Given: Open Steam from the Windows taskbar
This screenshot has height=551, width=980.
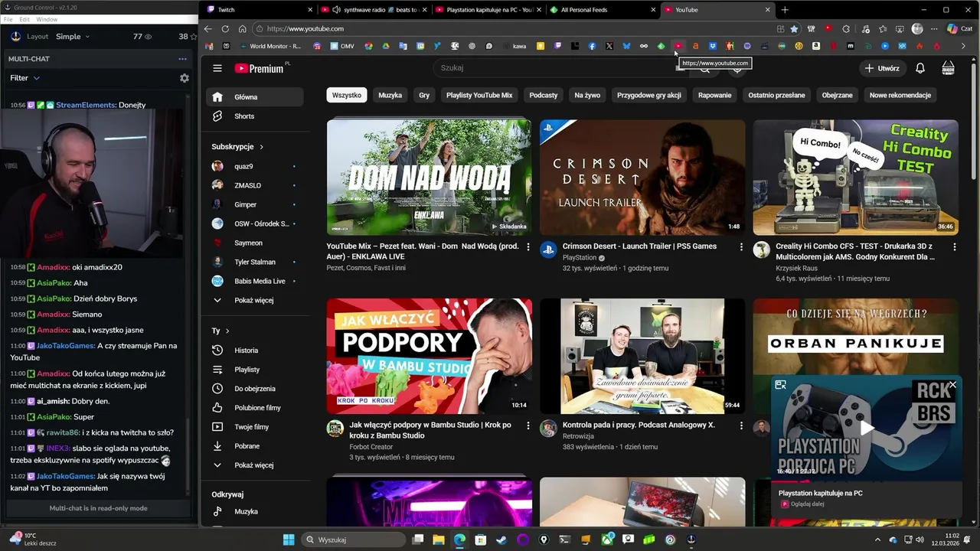Looking at the screenshot, I should tap(501, 540).
